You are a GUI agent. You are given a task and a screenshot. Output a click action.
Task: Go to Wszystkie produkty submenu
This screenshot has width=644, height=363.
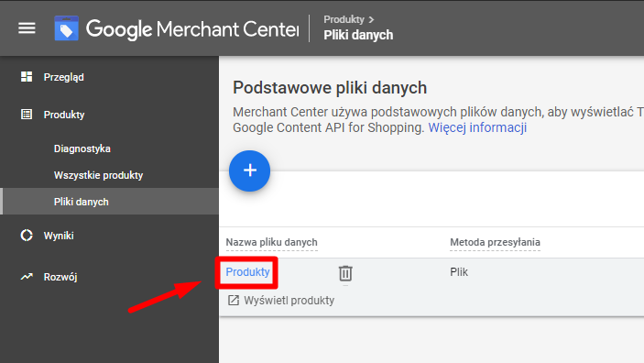coord(99,175)
